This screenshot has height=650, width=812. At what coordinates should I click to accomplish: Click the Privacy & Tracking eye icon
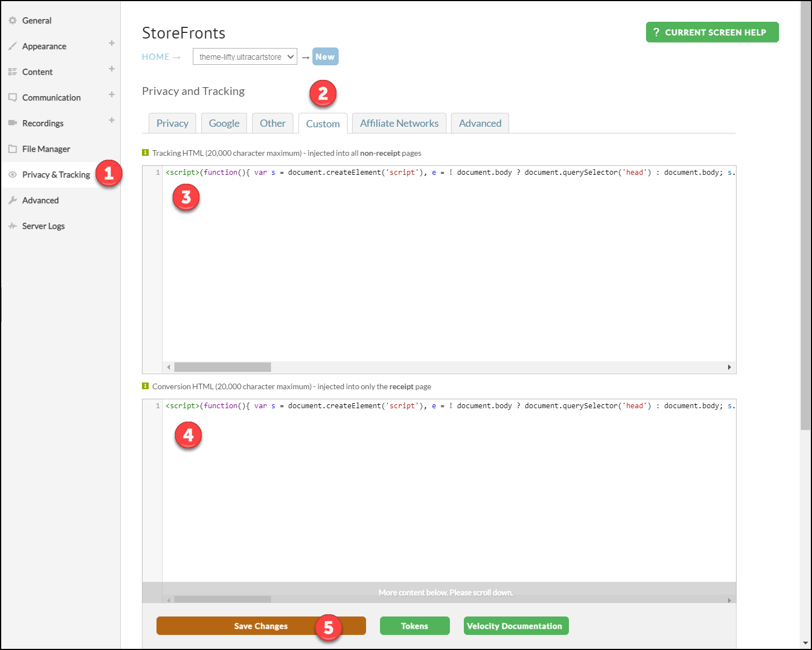pyautogui.click(x=12, y=175)
